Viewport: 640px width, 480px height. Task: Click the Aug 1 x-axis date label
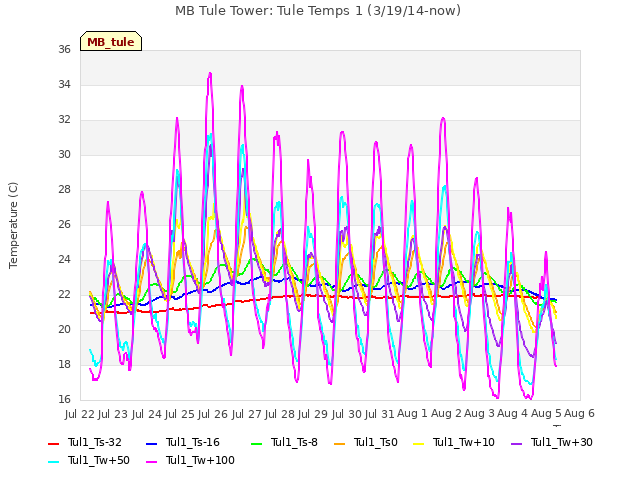(412, 414)
